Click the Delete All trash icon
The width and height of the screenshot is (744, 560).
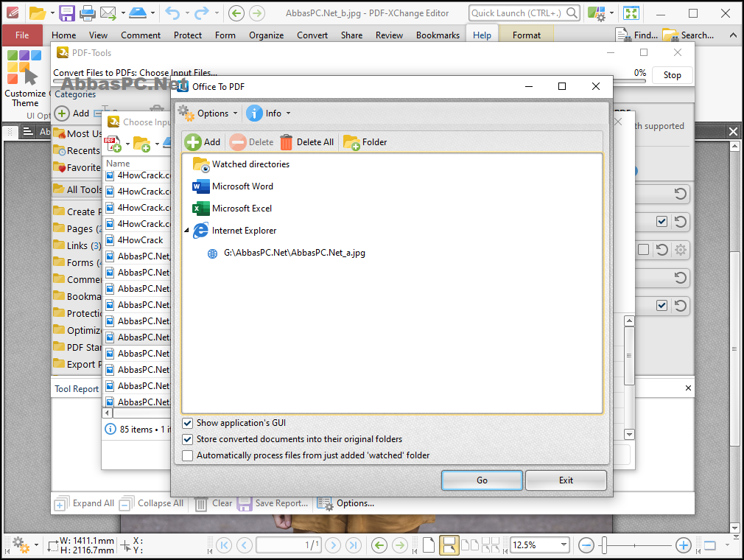click(286, 142)
